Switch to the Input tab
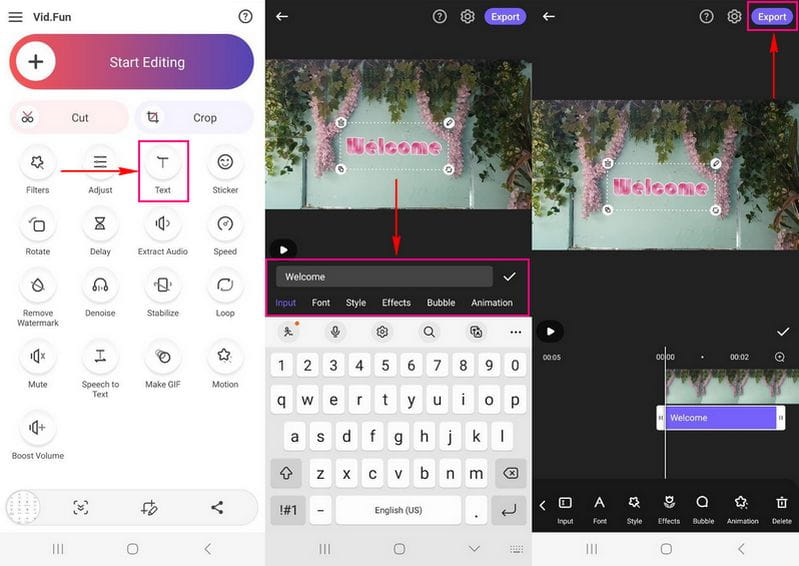The width and height of the screenshot is (799, 566). [x=285, y=303]
